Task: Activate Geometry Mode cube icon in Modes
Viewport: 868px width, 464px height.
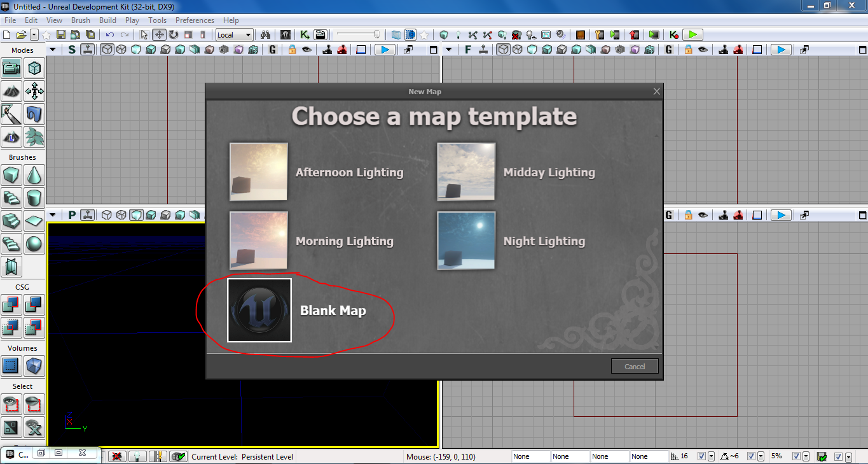Action: click(34, 68)
